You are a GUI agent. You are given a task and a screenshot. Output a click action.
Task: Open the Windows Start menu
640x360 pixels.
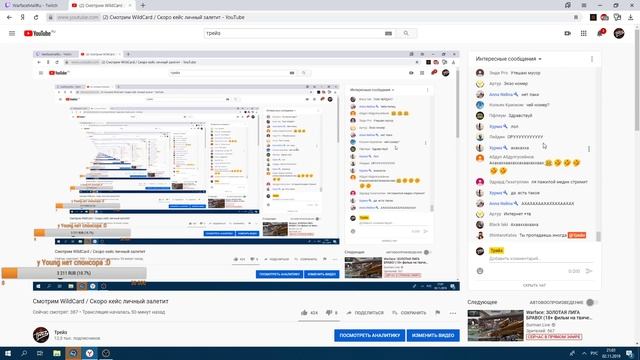click(x=8, y=353)
